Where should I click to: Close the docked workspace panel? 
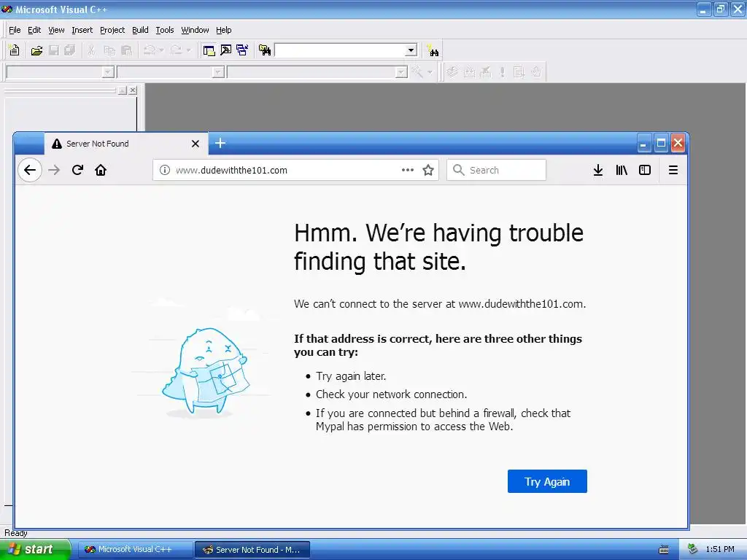[133, 90]
